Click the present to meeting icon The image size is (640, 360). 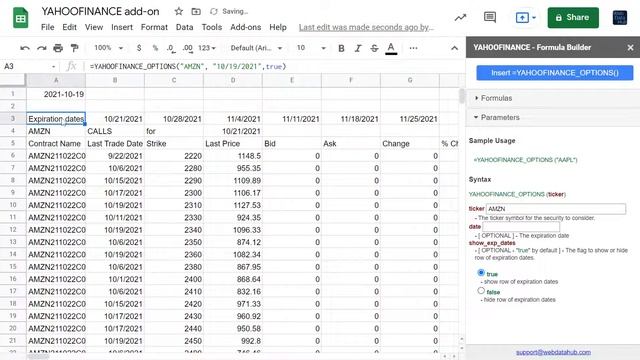coord(522,18)
